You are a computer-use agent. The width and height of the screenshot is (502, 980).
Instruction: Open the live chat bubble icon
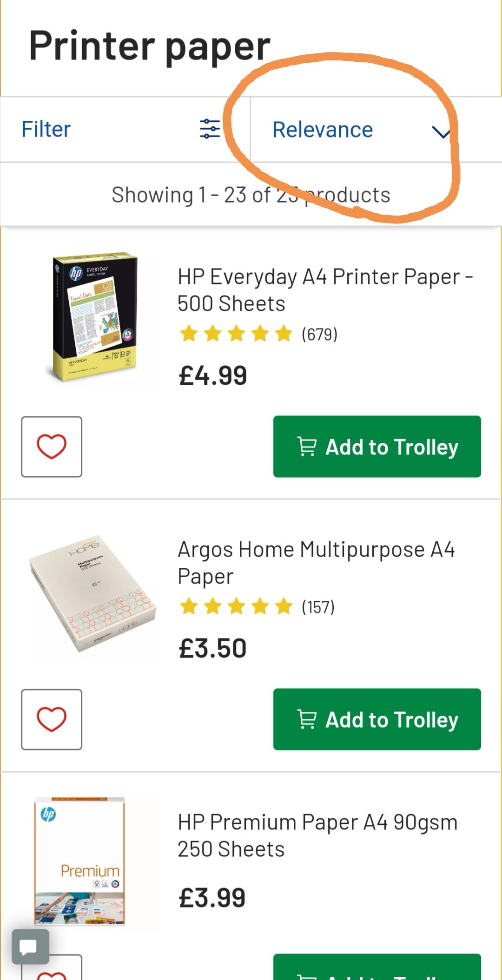pyautogui.click(x=31, y=947)
